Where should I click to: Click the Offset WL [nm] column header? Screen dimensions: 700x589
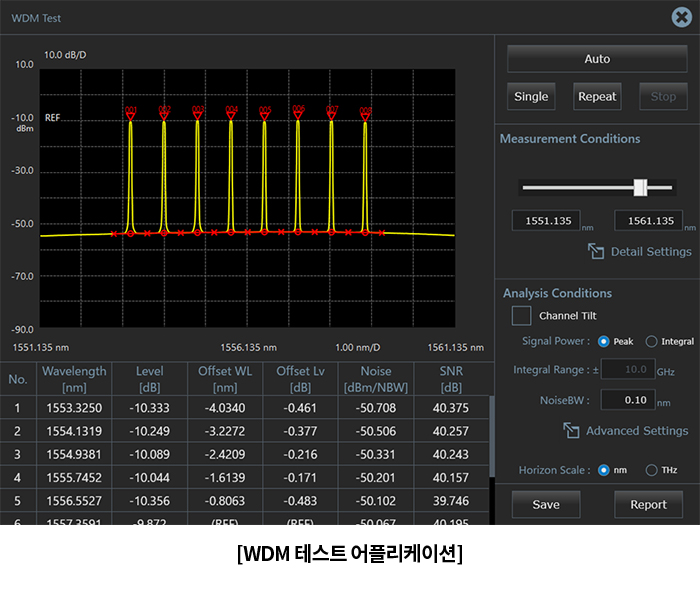tap(225, 379)
